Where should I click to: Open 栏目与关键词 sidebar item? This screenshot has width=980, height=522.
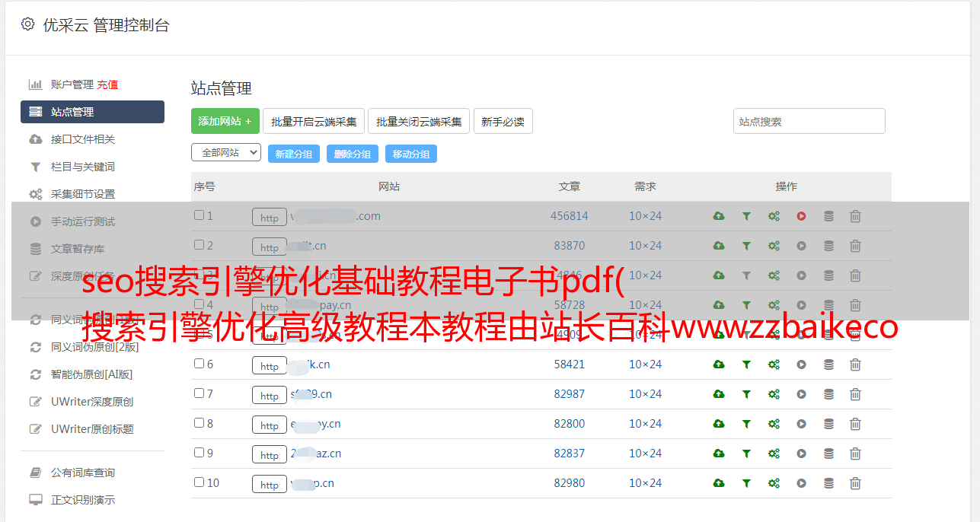pos(83,167)
